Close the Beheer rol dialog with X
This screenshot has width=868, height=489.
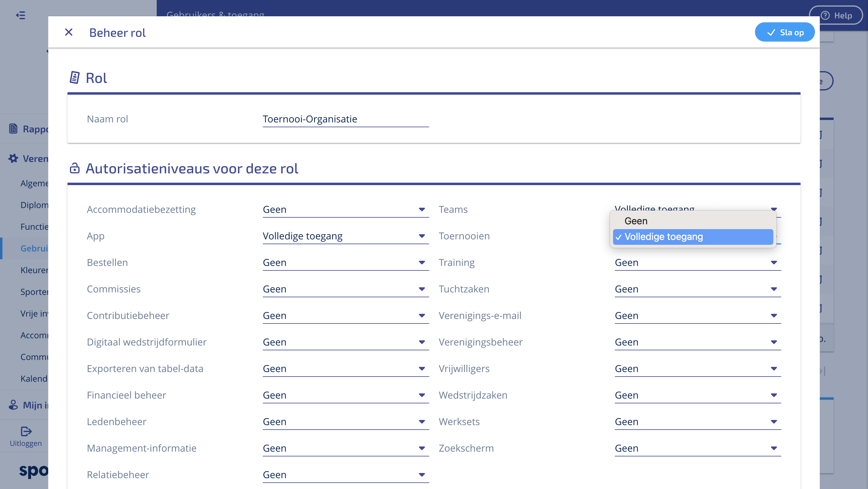click(x=69, y=32)
